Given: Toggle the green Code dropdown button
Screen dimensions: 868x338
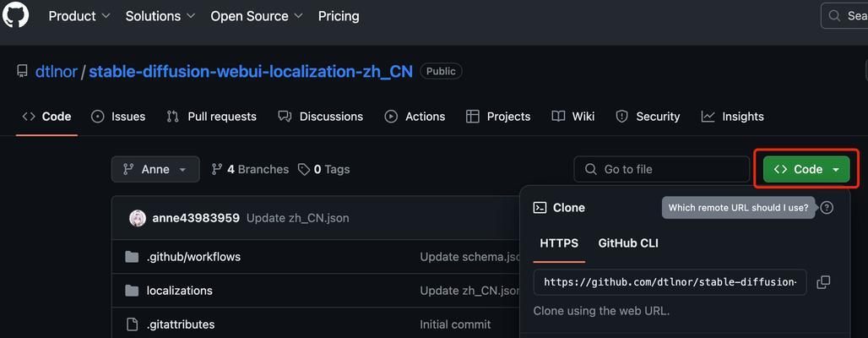Looking at the screenshot, I should coord(806,169).
